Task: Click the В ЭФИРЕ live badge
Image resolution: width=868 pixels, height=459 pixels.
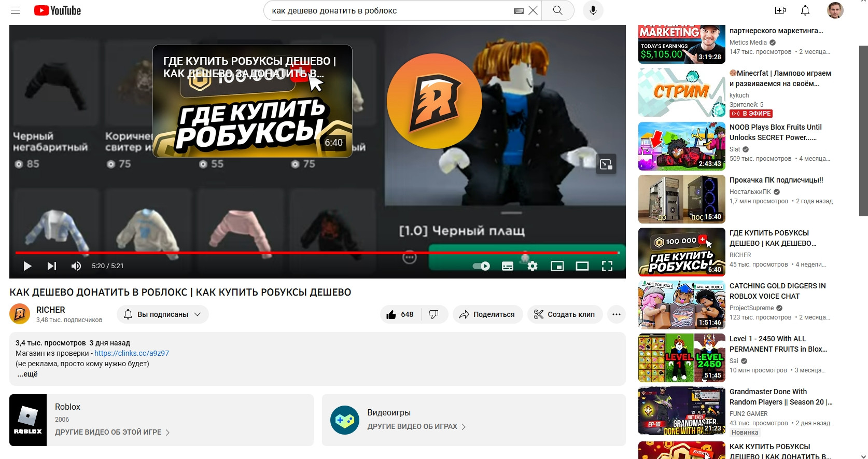Action: (751, 114)
